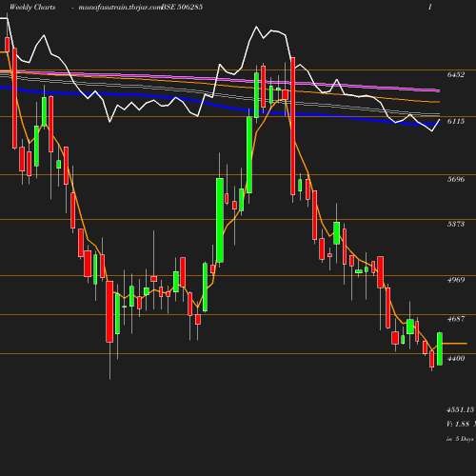Click the 5373 price axis label
The image size is (476, 476).
tap(456, 224)
